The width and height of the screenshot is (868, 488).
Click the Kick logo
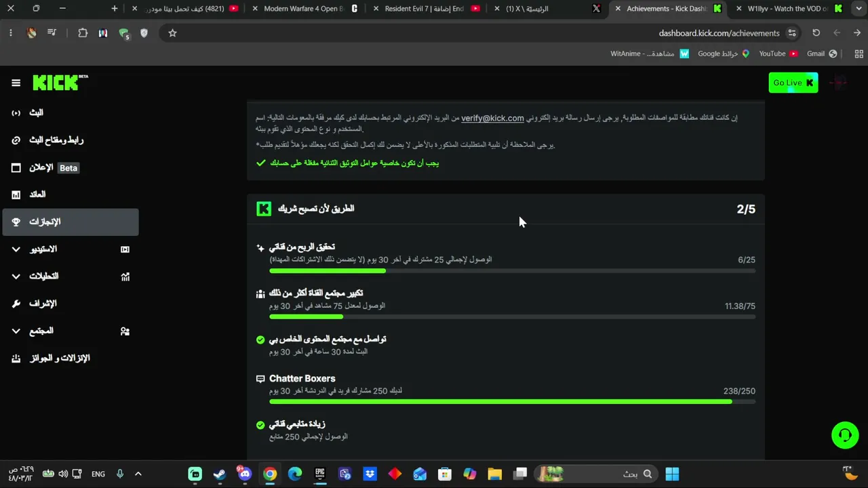[60, 83]
